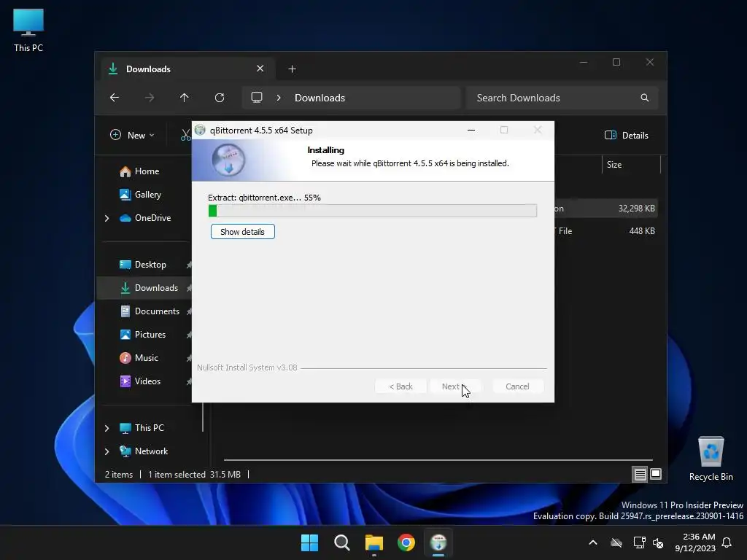The width and height of the screenshot is (747, 560).
Task: Click Downloads in the address bar
Action: tap(320, 98)
